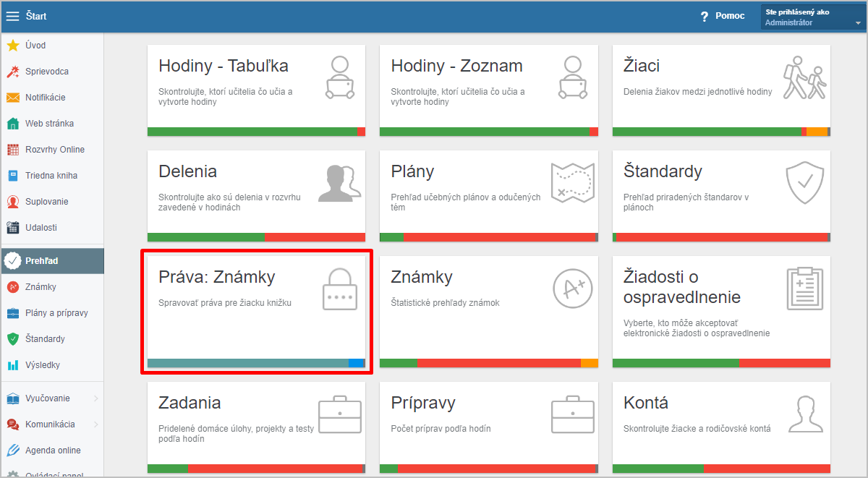Click the Agenda online pen icon
The width and height of the screenshot is (868, 478).
(x=12, y=451)
